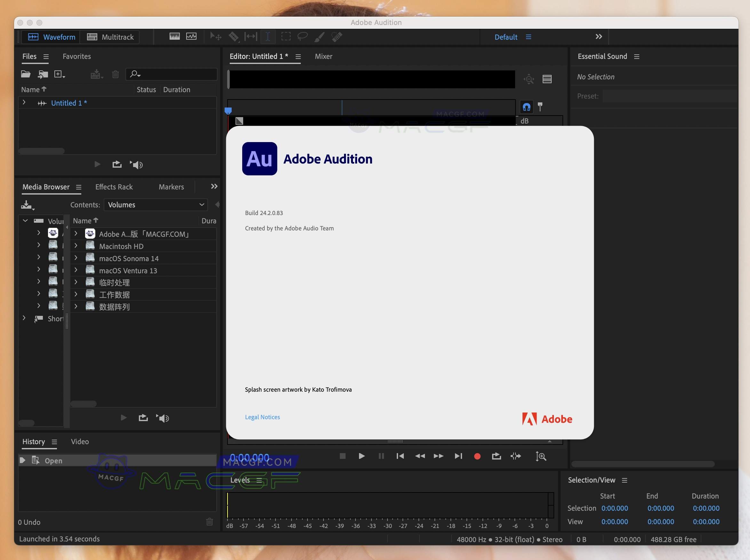
Task: Toggle auto-play speaker in Files panel
Action: pos(137,165)
